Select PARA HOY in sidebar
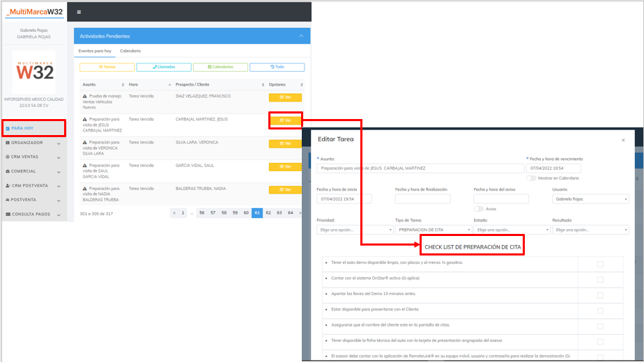The width and height of the screenshot is (644, 362). [33, 128]
